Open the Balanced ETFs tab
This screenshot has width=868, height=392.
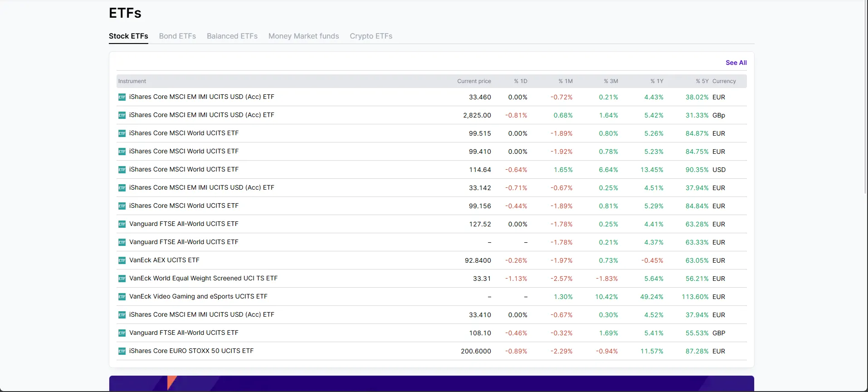(232, 36)
